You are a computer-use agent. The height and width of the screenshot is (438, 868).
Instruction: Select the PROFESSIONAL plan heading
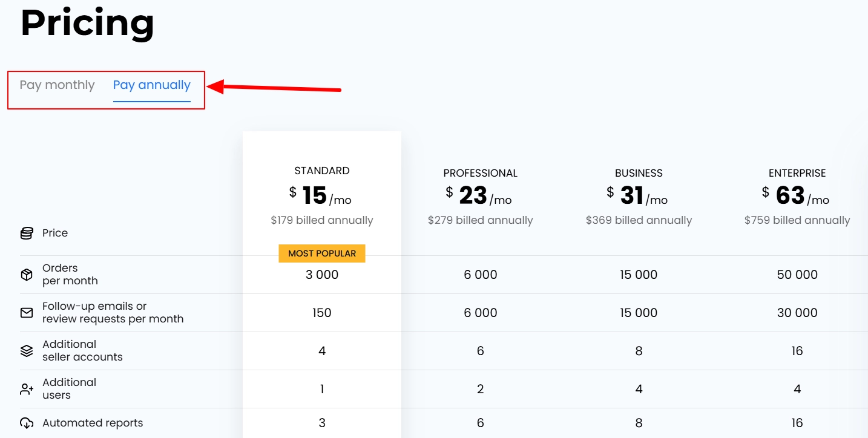(x=480, y=173)
